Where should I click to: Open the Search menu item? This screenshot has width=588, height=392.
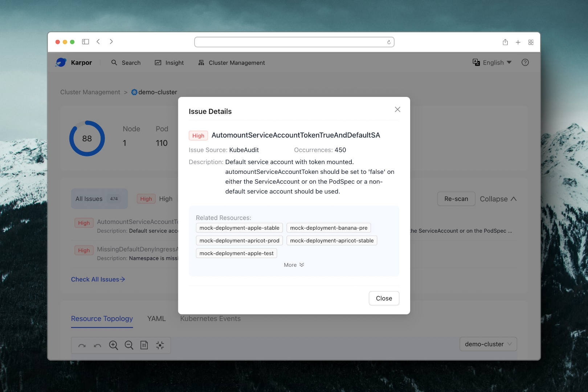126,63
